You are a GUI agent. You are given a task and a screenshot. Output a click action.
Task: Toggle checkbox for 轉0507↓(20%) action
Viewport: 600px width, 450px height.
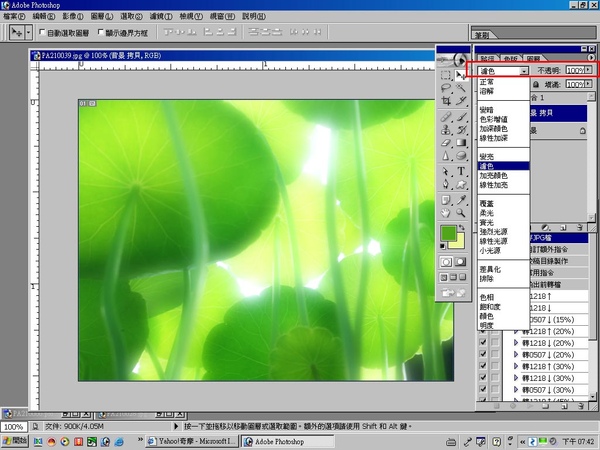[483, 354]
